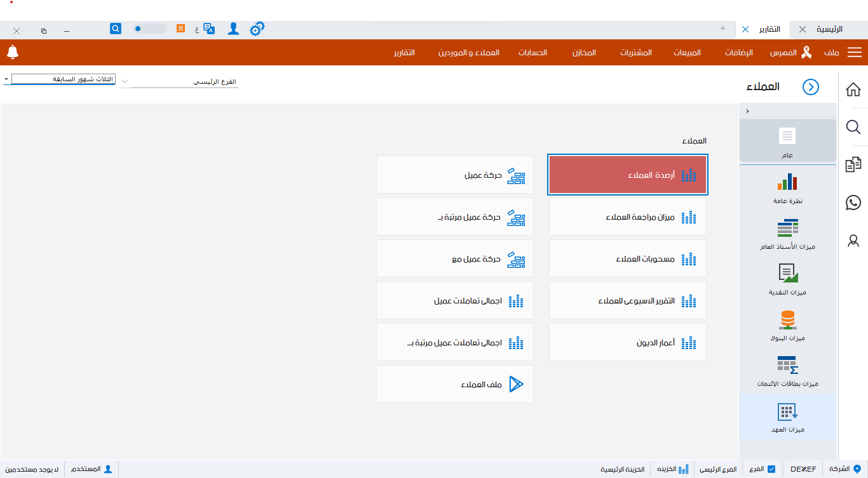Collapse the category panel with small arrow
868x478 pixels.
747,111
